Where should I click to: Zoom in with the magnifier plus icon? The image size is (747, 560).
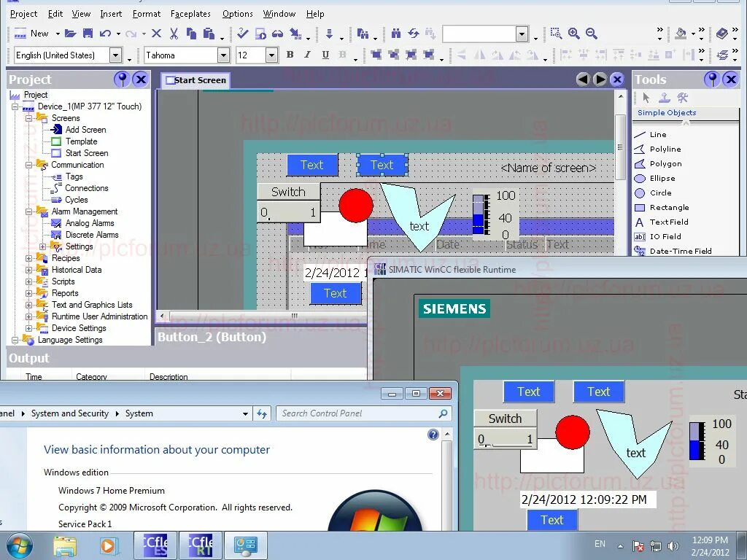click(x=573, y=34)
